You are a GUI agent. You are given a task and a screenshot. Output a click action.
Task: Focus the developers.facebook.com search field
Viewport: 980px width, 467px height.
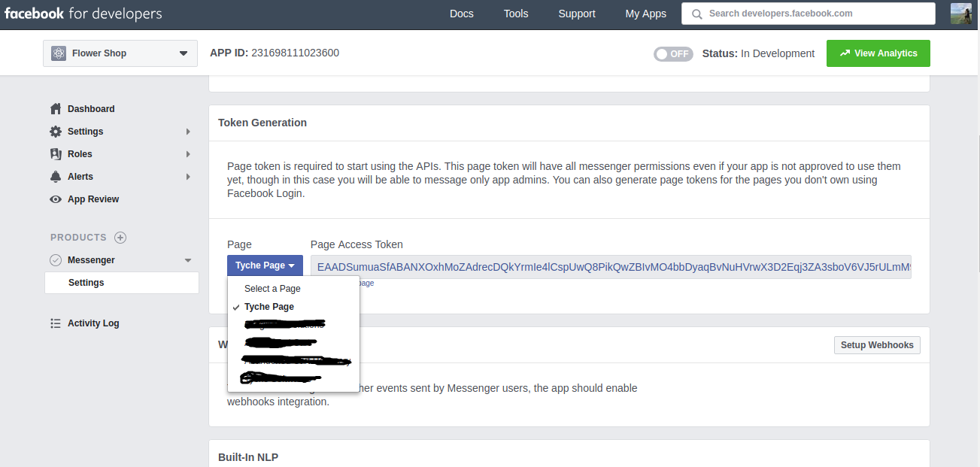(809, 14)
